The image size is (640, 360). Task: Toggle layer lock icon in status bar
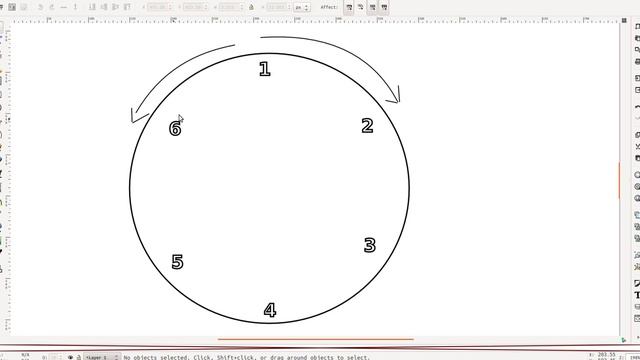coord(79,357)
